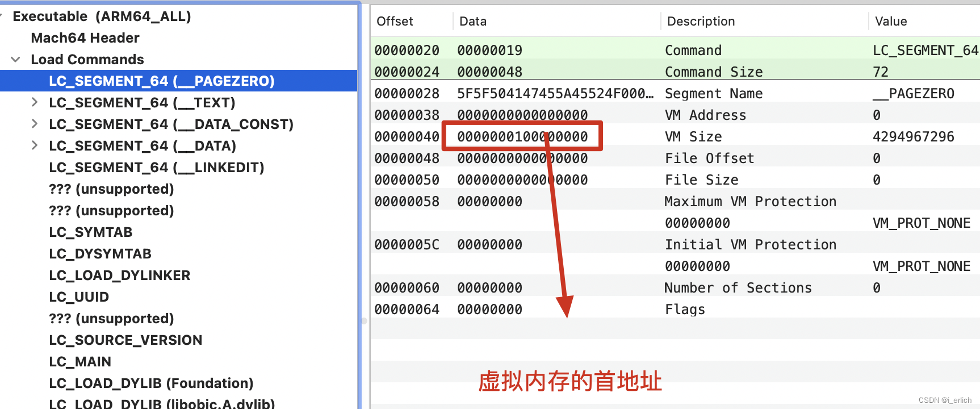Click the Value column header
The height and width of the screenshot is (409, 980).
coord(891,22)
